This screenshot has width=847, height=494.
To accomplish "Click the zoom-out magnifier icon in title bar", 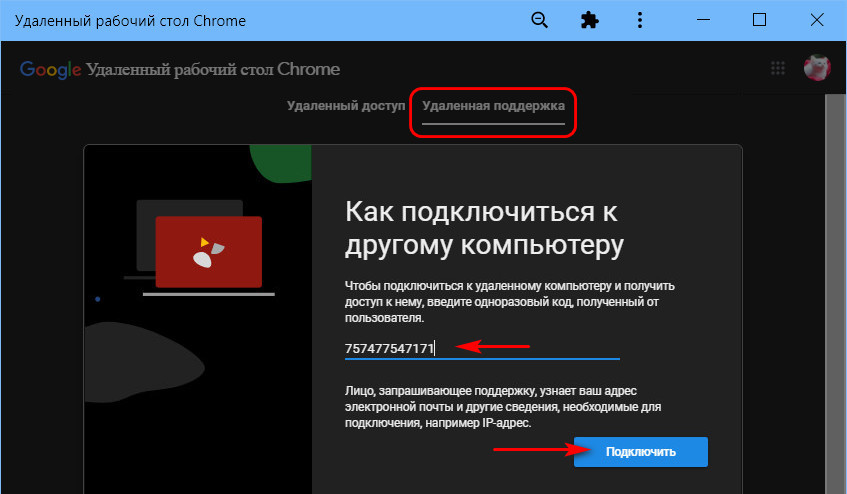I will click(x=540, y=20).
